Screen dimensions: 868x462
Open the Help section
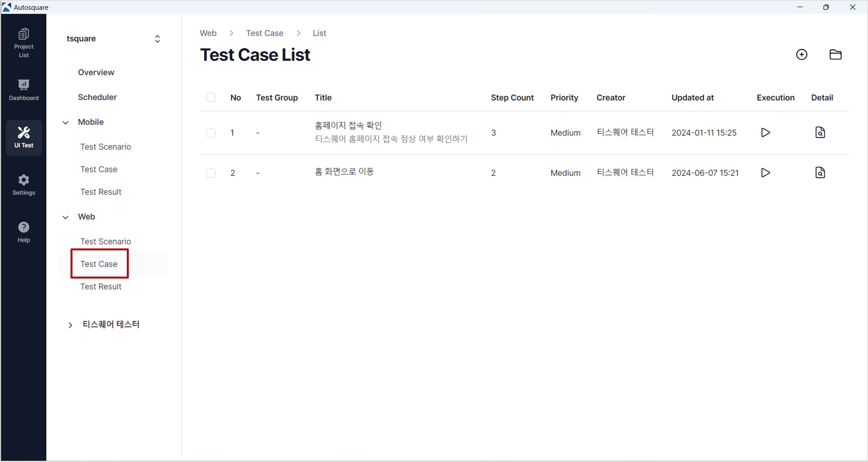click(24, 232)
